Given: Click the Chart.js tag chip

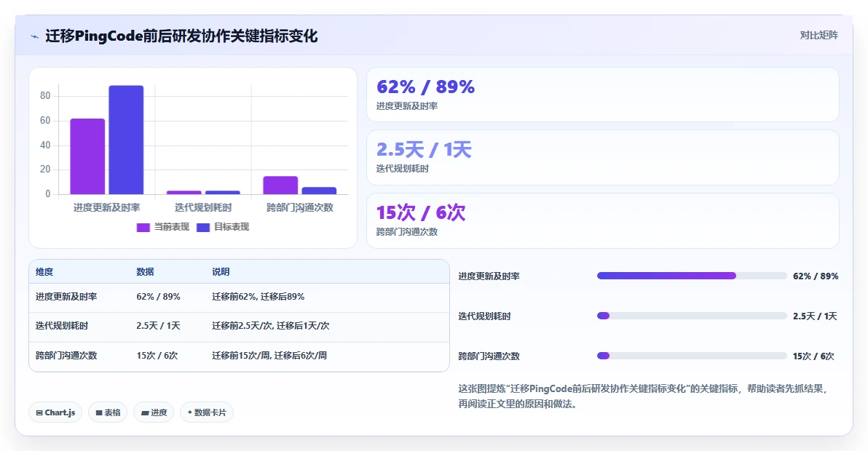Looking at the screenshot, I should click(55, 413).
